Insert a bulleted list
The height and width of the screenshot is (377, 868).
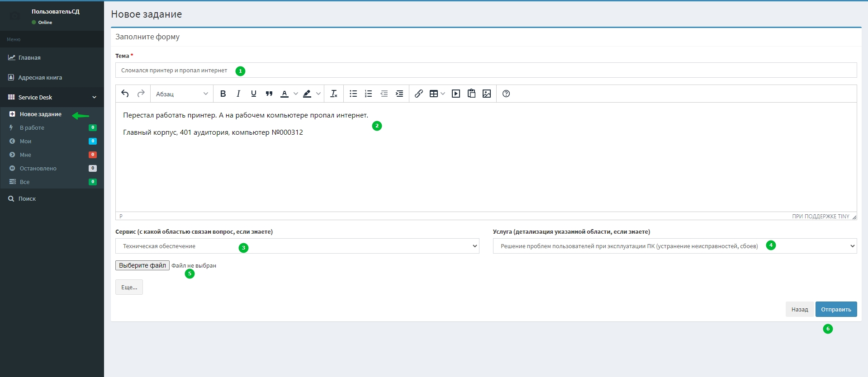coord(353,94)
